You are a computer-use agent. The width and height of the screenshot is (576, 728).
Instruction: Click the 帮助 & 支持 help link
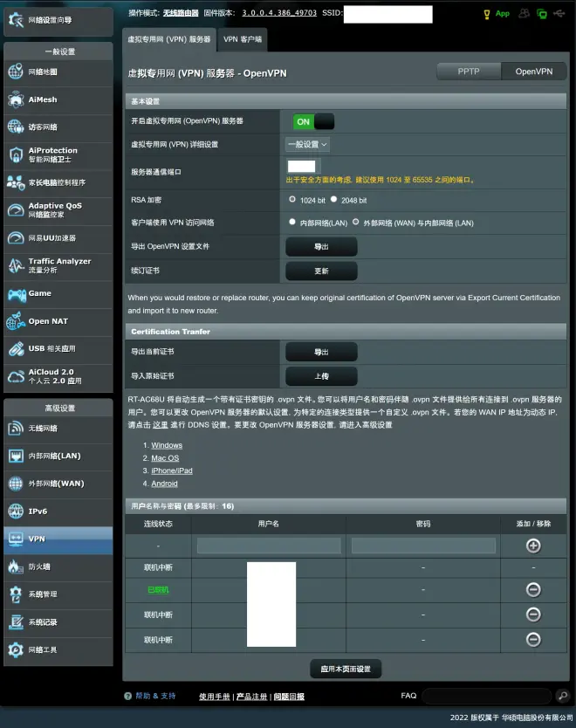pos(155,696)
